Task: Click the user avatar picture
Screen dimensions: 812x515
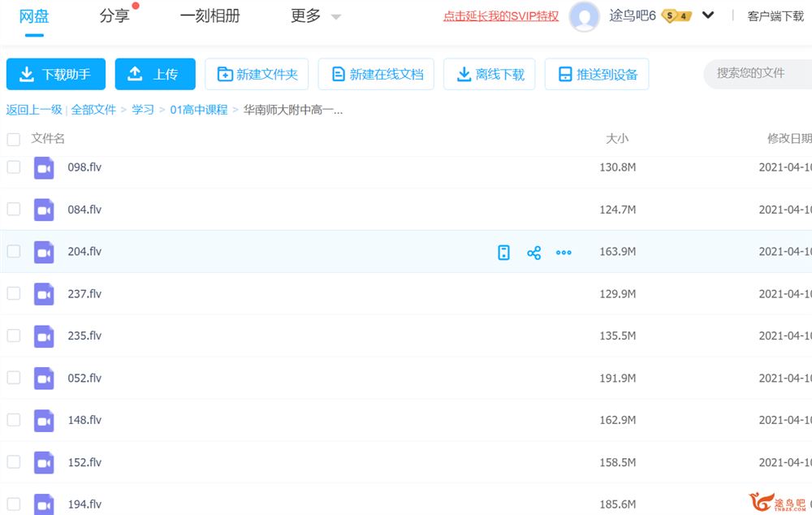Action: 584,16
